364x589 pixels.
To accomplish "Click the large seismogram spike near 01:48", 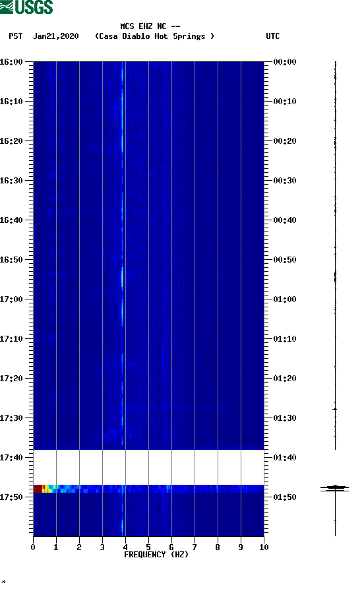I will pos(335,488).
